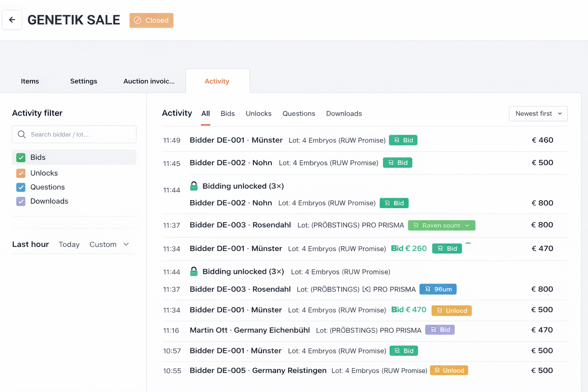
Task: Click 'Bidder DE-005 · Germany Reistingen' name
Action: pyautogui.click(x=258, y=371)
